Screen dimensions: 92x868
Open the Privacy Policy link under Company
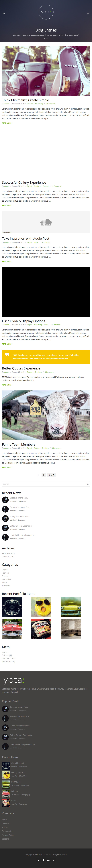pos(8,835)
